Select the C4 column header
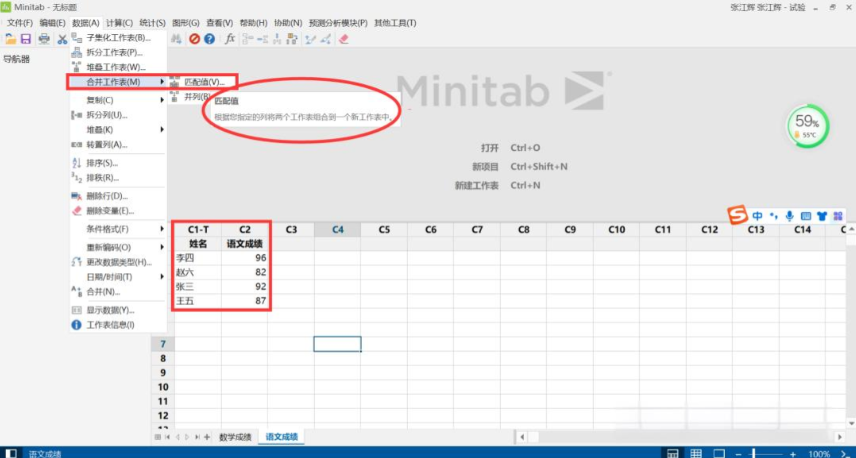The width and height of the screenshot is (856, 458). click(x=338, y=230)
